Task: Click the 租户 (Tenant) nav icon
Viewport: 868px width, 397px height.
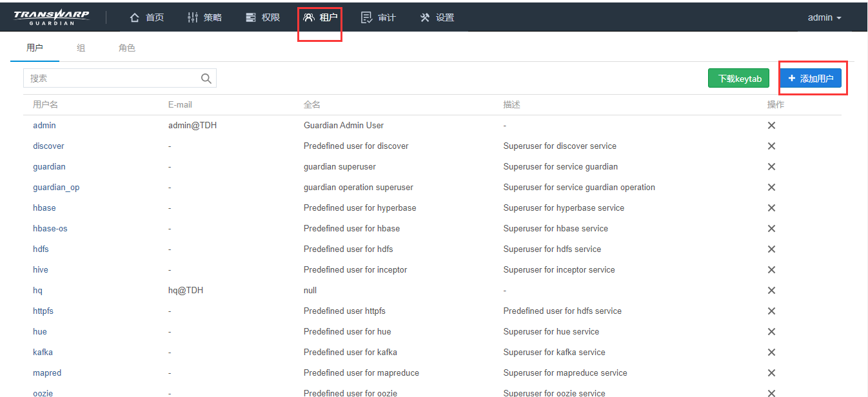Action: click(x=308, y=17)
